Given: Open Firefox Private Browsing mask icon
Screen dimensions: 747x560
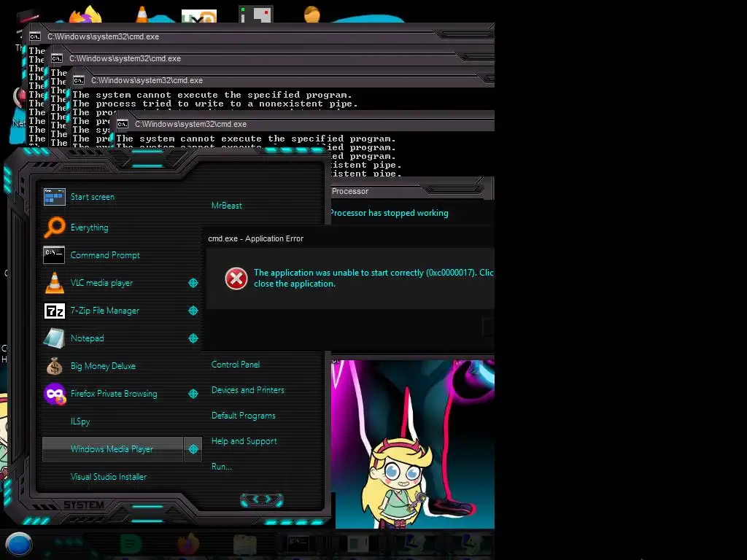Looking at the screenshot, I should pos(55,394).
